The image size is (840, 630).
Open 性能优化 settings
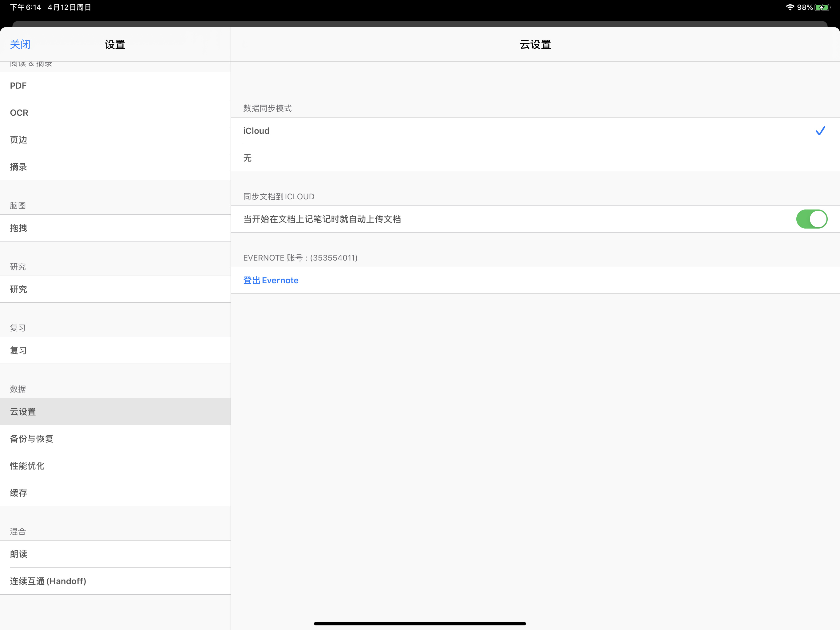coord(115,465)
